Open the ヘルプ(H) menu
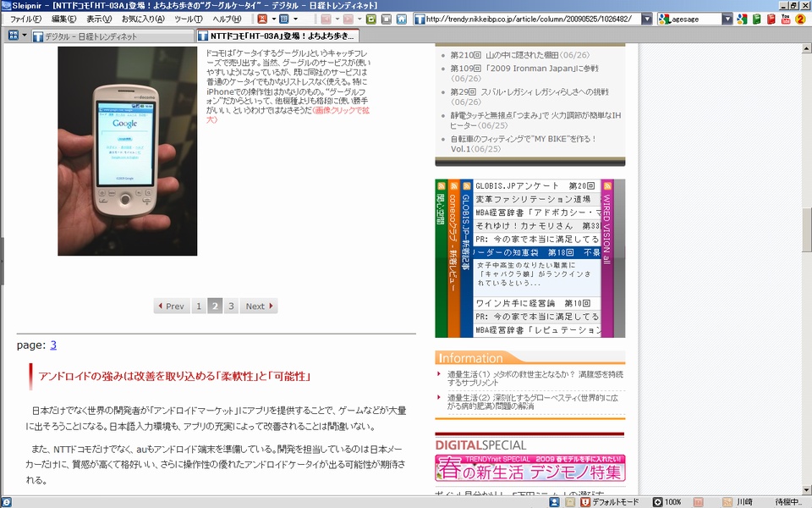Image resolution: width=812 pixels, height=508 pixels. coord(227,19)
